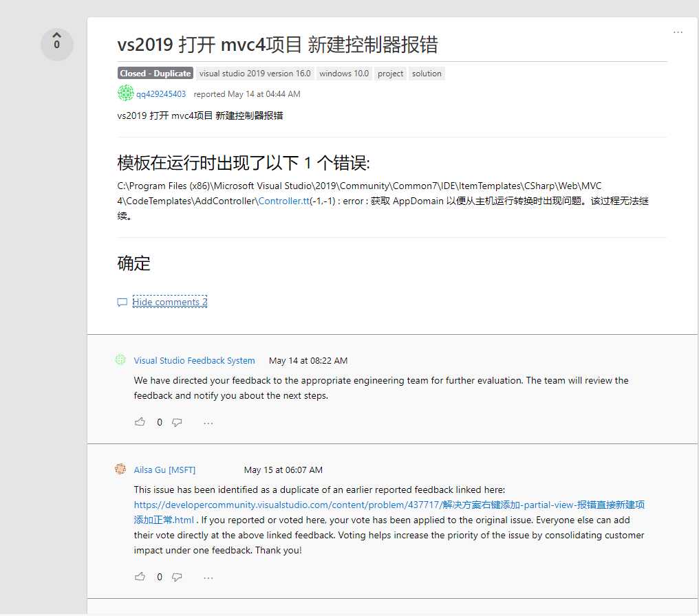
Task: Click the Closed - Duplicate status badge
Action: (155, 73)
